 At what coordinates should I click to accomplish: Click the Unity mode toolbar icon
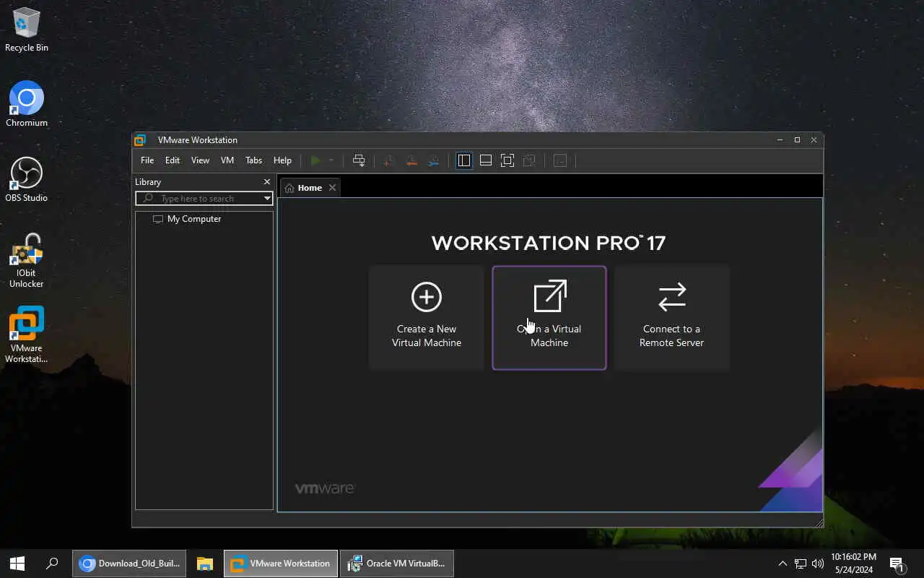pos(529,160)
